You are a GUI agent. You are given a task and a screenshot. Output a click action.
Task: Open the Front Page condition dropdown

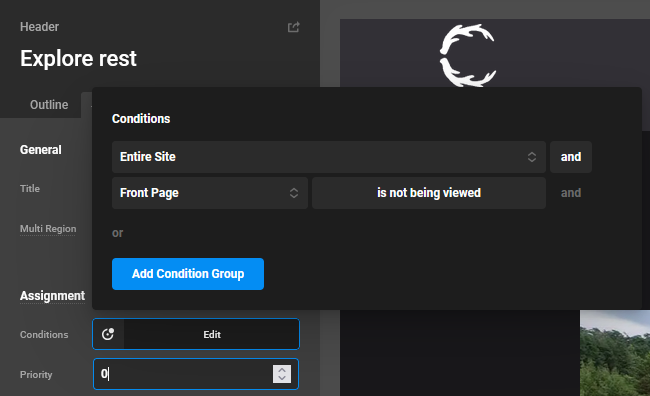click(210, 193)
